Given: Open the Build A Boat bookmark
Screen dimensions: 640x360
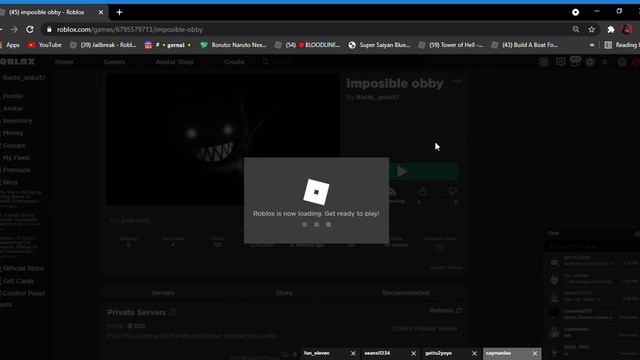Looking at the screenshot, I should click(524, 45).
